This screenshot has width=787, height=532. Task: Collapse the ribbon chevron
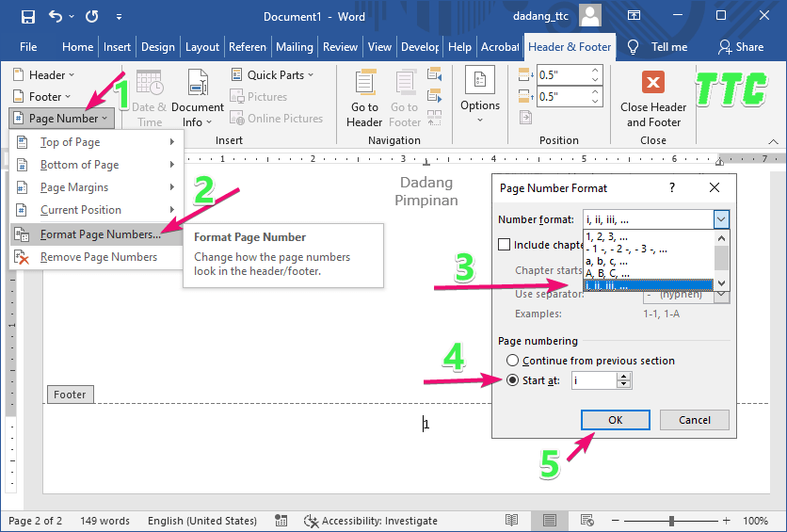(x=774, y=142)
